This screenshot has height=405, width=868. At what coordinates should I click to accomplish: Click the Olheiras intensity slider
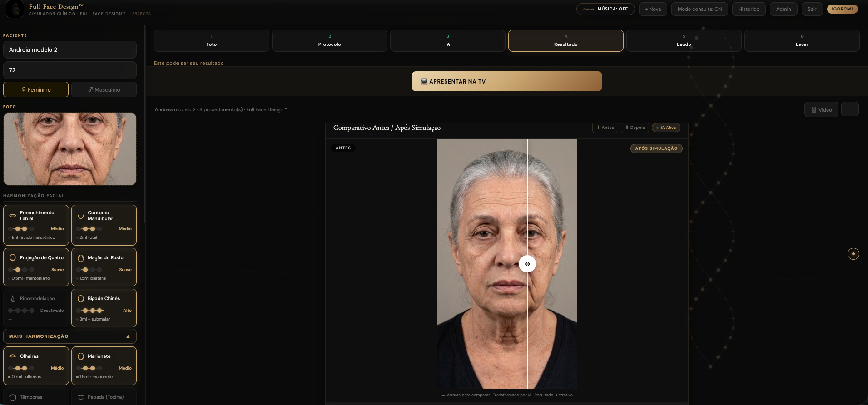[x=21, y=368]
